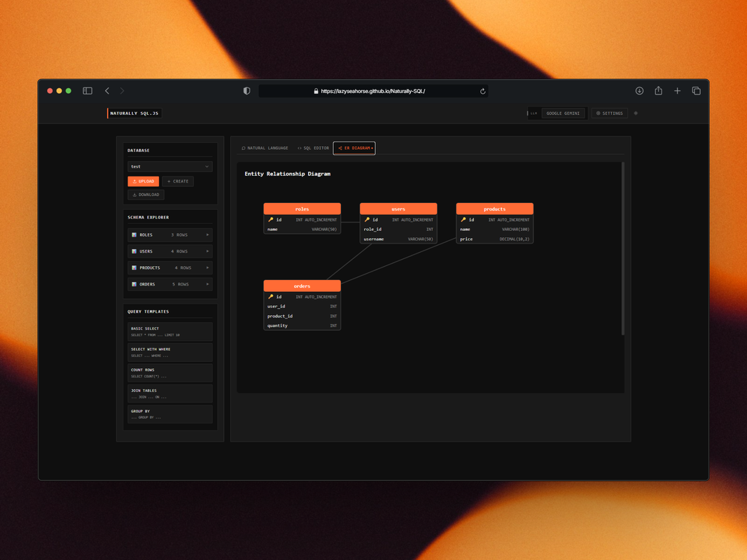Click the Share icon in Safari
747x560 pixels.
pos(658,90)
